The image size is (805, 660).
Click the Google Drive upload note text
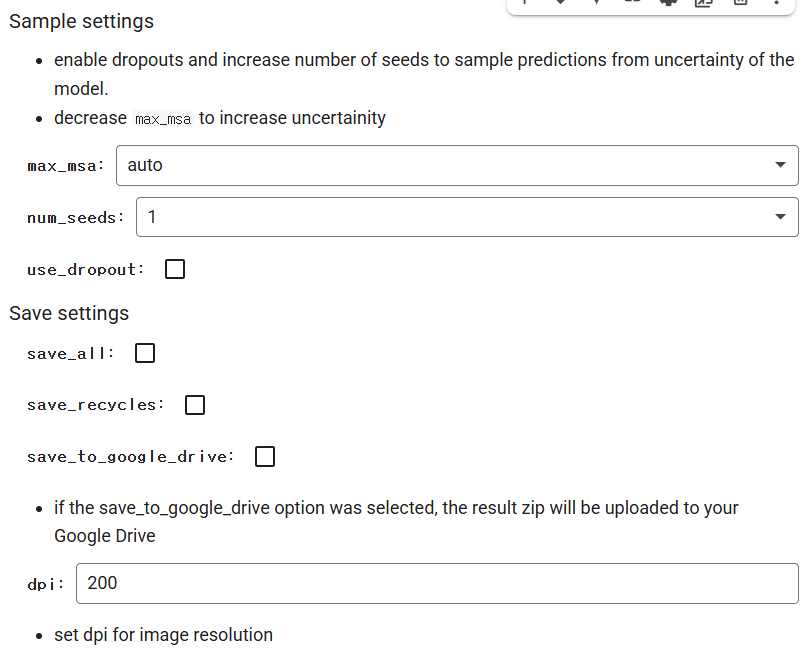(x=396, y=521)
